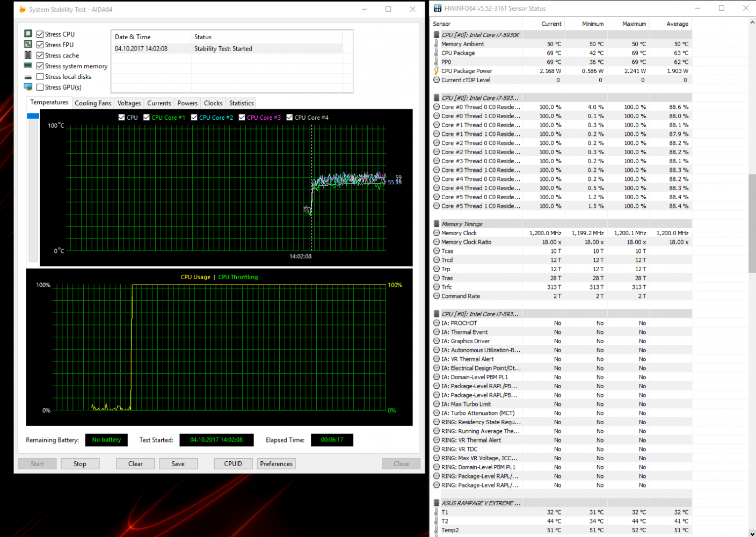Click the CPU Throttling graph label
Viewport: 756px width, 537px height.
[x=238, y=277]
